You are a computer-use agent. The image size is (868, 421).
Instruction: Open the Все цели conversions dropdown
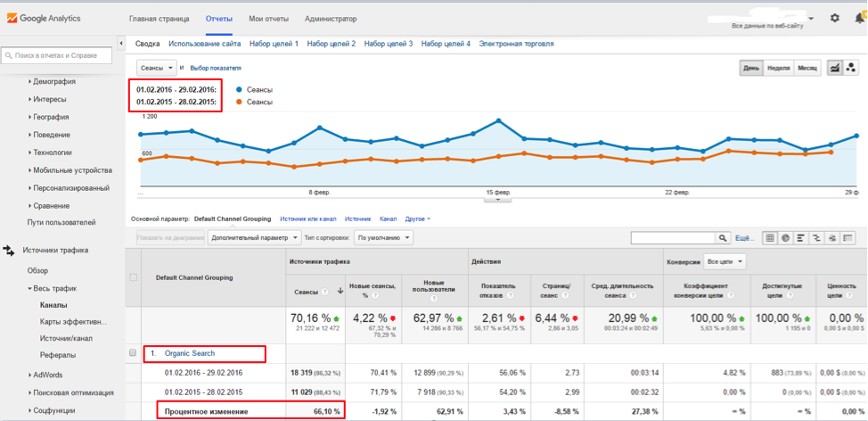(x=725, y=261)
